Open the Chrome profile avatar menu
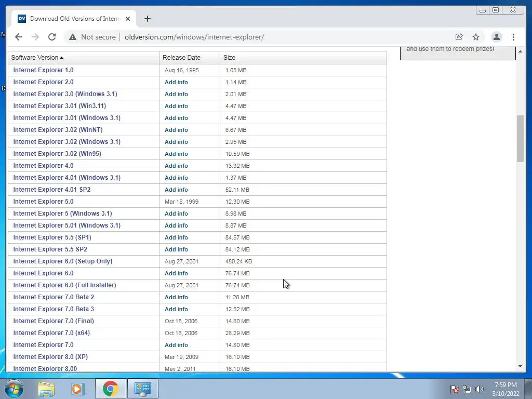The image size is (532, 399). 496,37
